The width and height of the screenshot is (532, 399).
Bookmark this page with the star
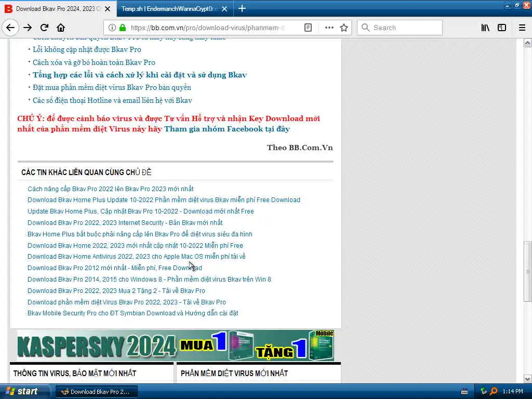[x=344, y=28]
